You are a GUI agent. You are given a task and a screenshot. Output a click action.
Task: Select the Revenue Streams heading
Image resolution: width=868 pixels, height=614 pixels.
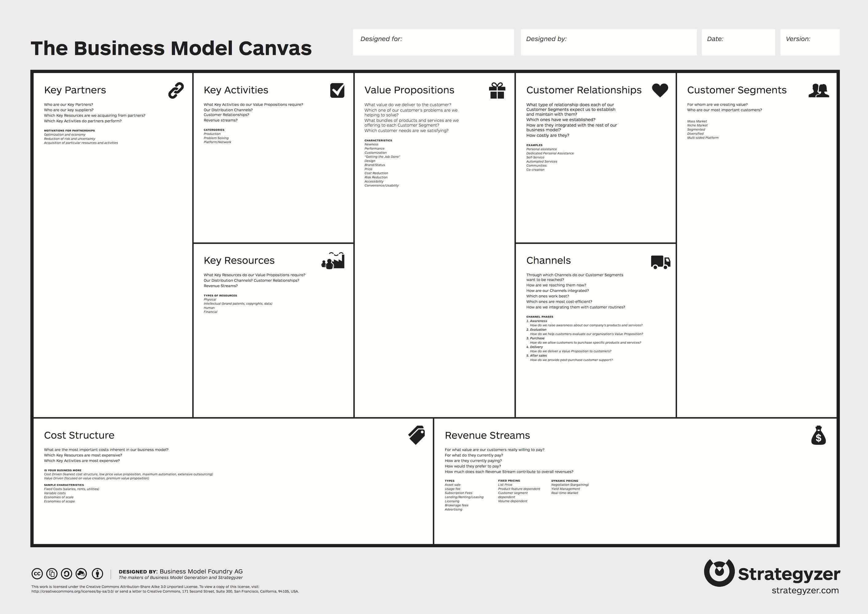pos(487,435)
